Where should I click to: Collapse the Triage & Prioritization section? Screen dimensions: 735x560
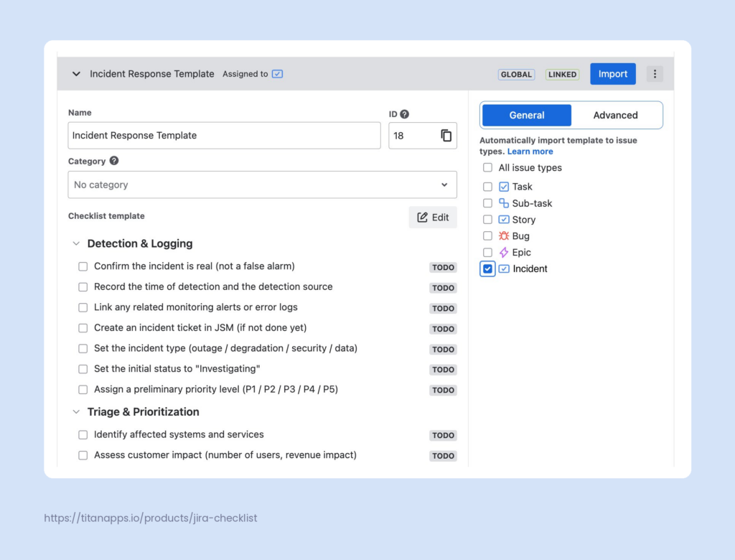click(76, 412)
